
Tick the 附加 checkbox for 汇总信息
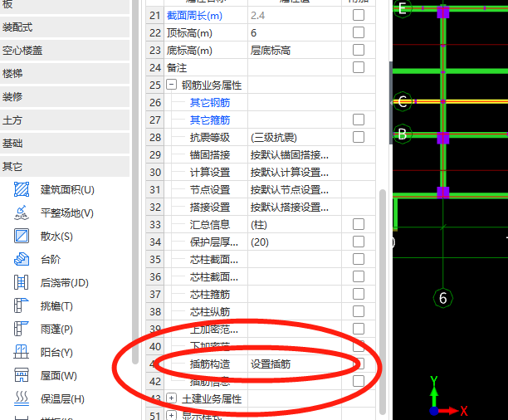359,224
